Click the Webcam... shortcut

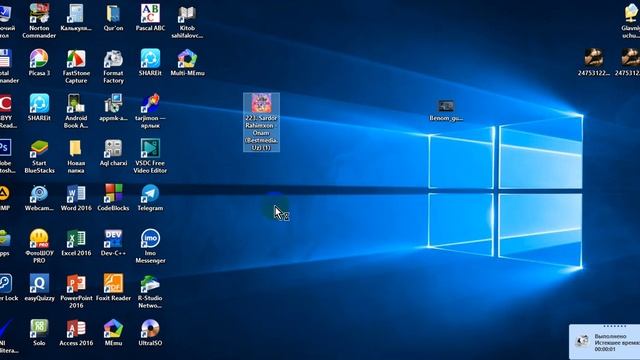click(39, 198)
